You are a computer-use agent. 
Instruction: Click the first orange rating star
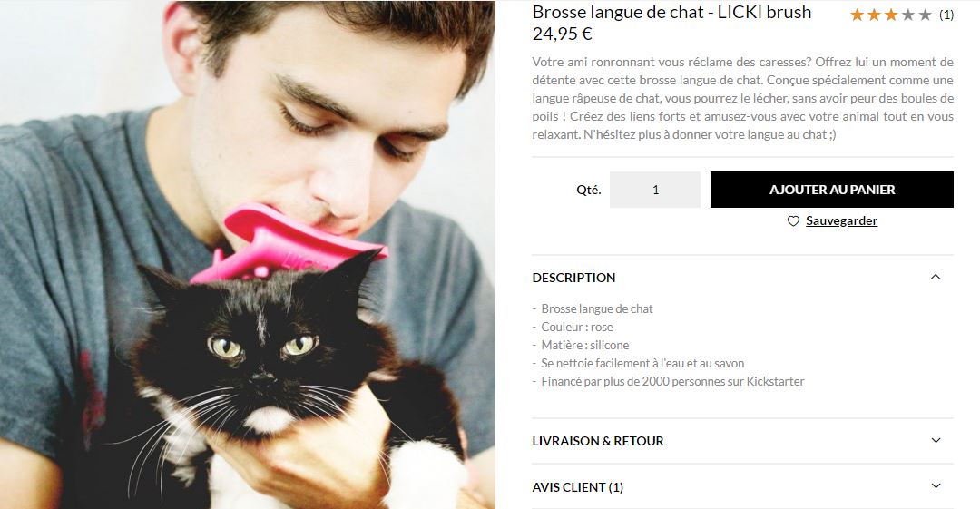point(857,15)
